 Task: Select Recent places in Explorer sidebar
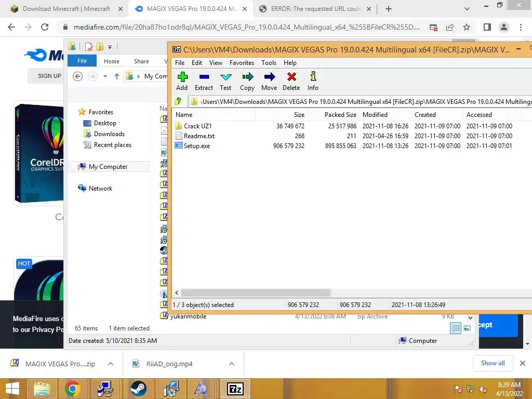point(112,145)
